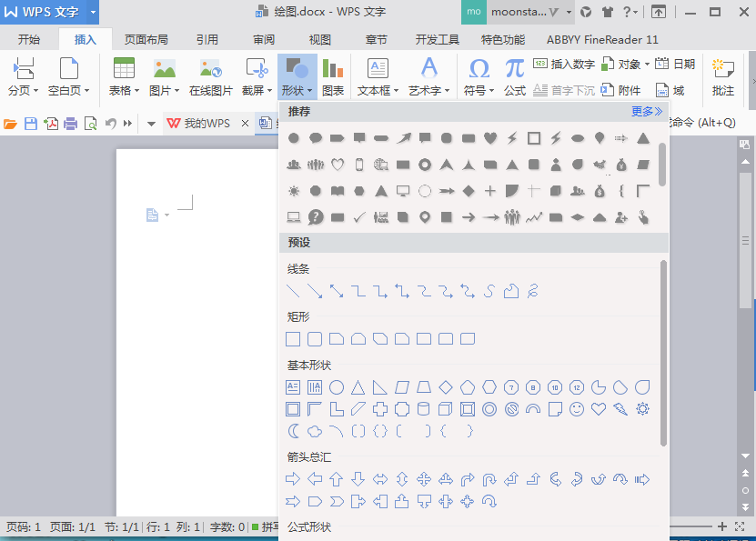Viewport: 756px width, 541px height.
Task: Insert a chart with 图表 button
Action: [333, 76]
